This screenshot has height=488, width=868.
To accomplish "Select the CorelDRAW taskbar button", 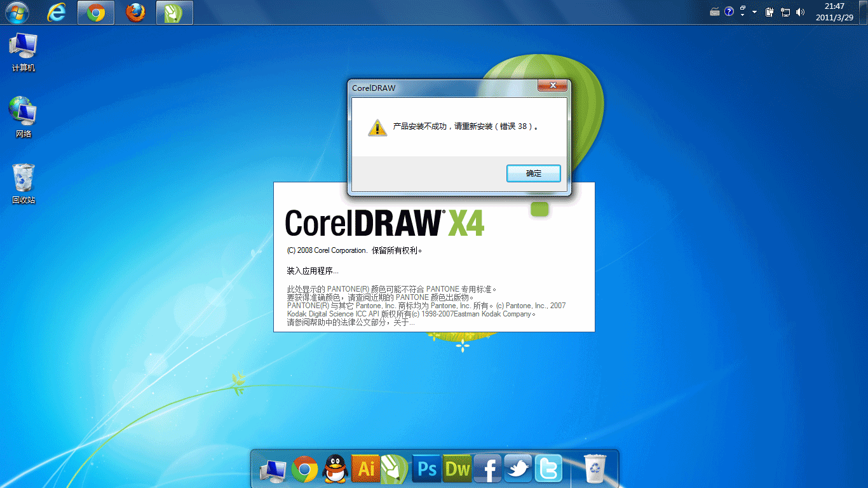I will click(175, 12).
